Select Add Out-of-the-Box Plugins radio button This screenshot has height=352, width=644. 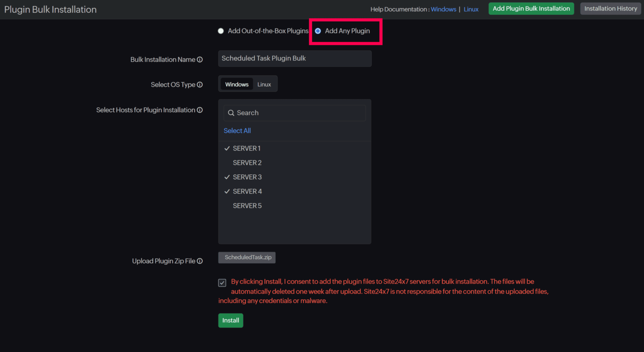[221, 31]
